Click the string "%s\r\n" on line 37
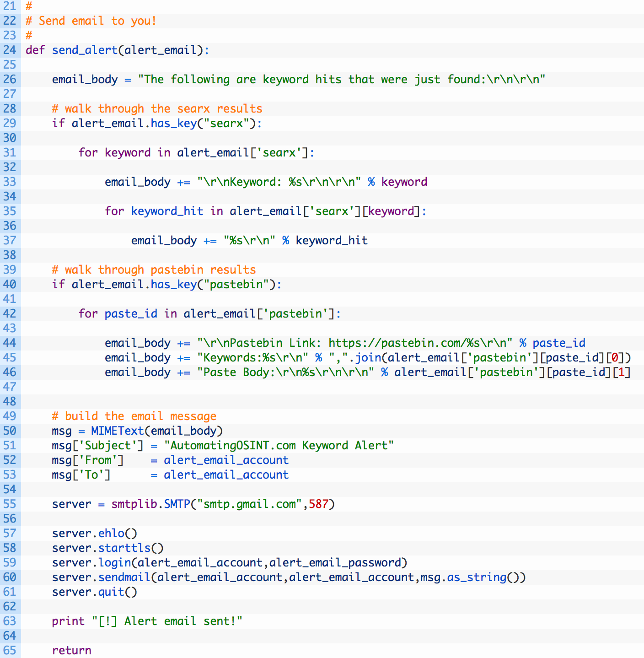This screenshot has width=644, height=658. point(249,240)
